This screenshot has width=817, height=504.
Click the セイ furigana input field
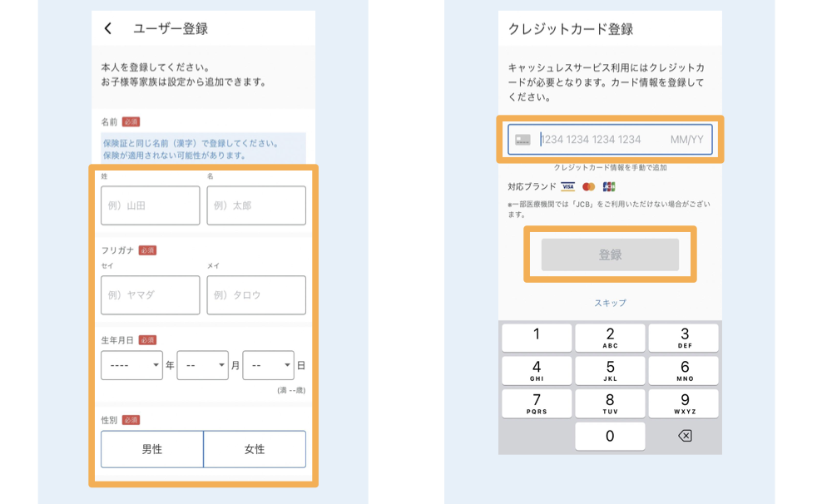tap(151, 295)
